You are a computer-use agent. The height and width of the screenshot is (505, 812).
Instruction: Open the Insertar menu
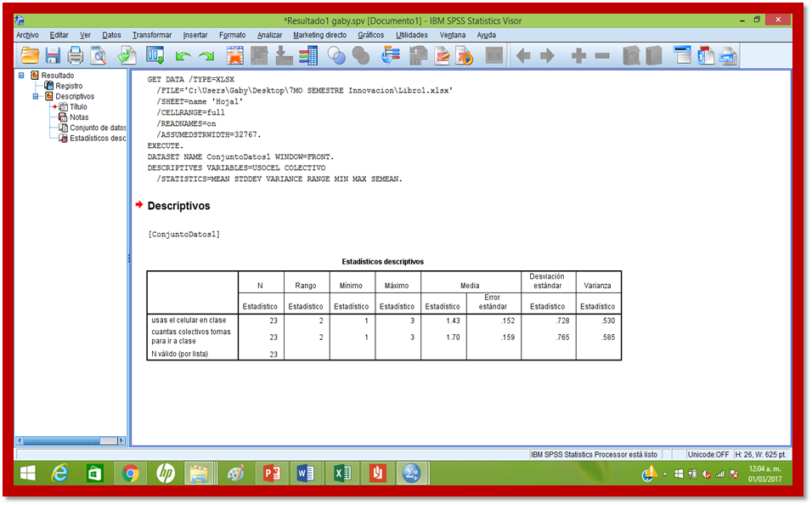195,35
